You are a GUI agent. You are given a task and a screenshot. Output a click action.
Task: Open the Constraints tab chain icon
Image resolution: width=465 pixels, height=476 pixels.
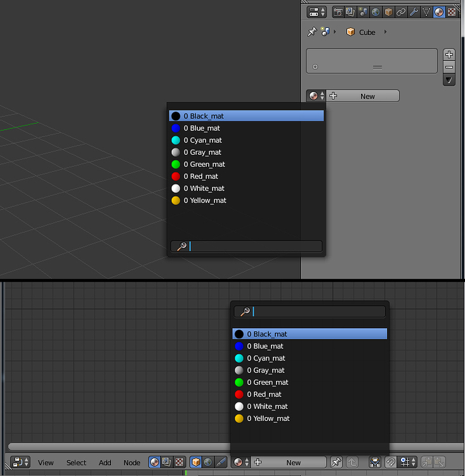coord(401,12)
